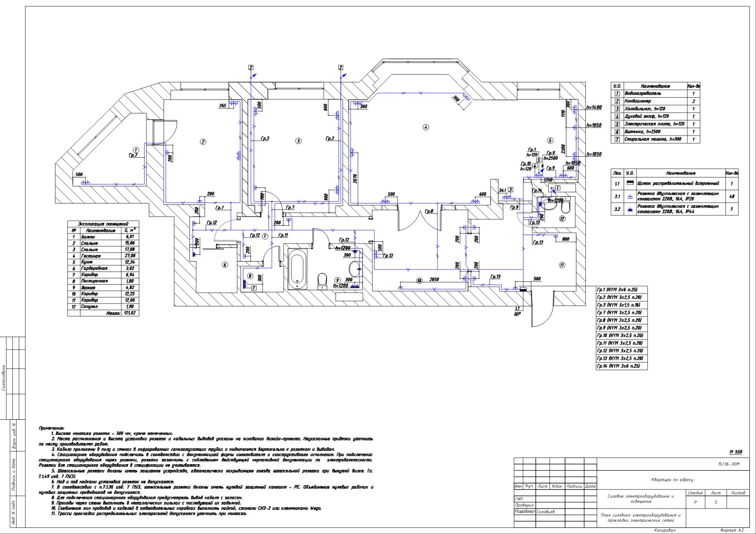Click 'Силовое электрооборудование и освещение' title text
The height and width of the screenshot is (534, 756).
coord(640,499)
